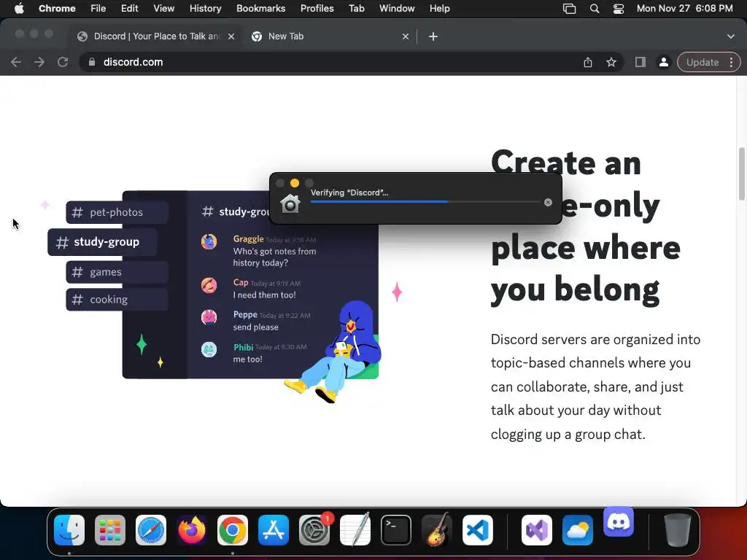Close the Discord tab
Image resolution: width=747 pixels, height=560 pixels.
point(231,36)
